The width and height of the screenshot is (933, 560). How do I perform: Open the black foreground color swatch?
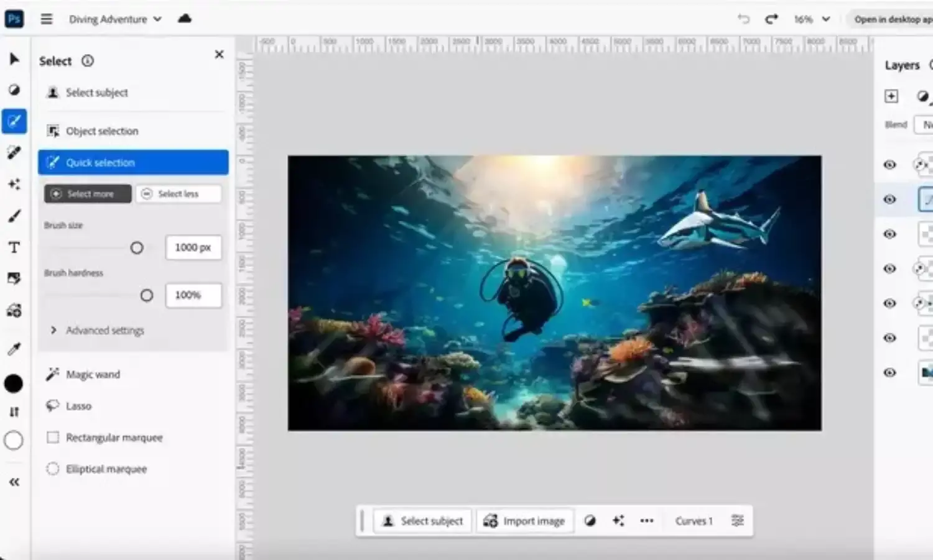pyautogui.click(x=14, y=383)
